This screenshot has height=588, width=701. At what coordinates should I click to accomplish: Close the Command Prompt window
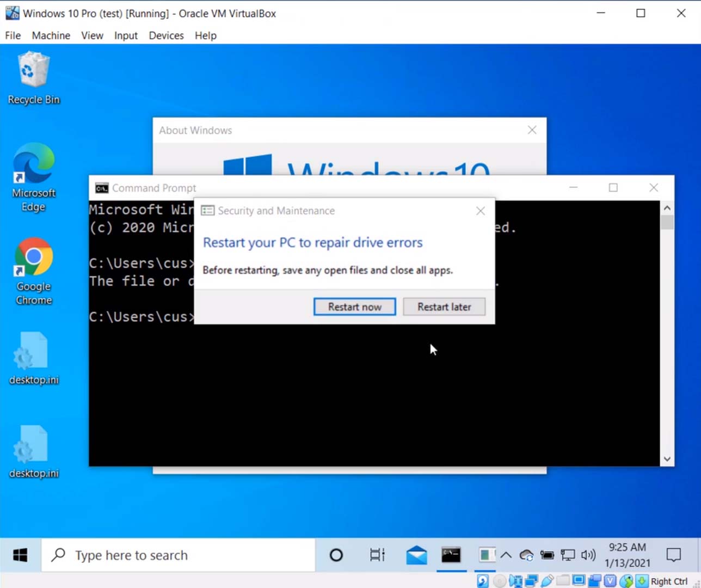[654, 187]
